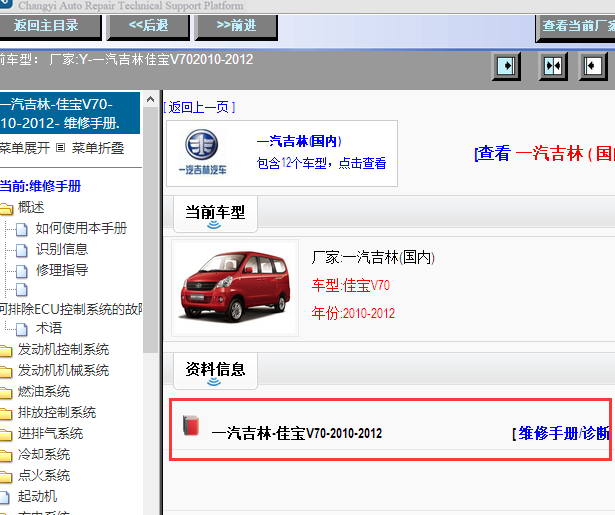Open the 查看 一汽吉林 link on the right

[x=544, y=153]
